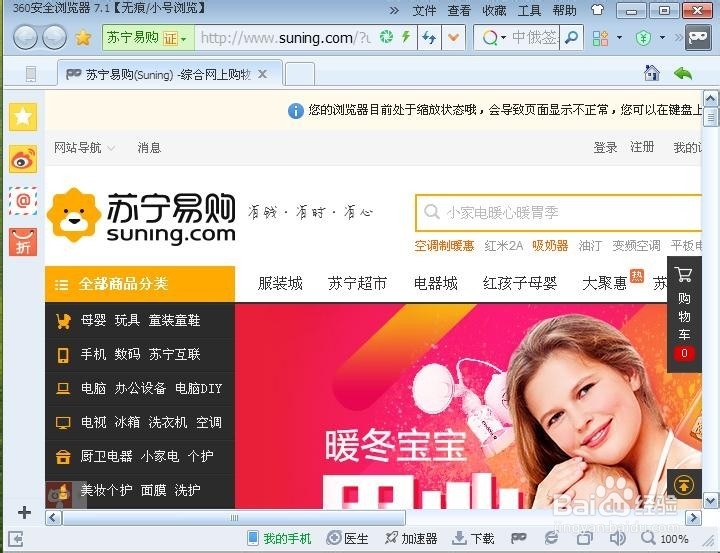Screen dimensions: 720x553
Task: Add sidebar app with plus icon
Action: pos(24,512)
